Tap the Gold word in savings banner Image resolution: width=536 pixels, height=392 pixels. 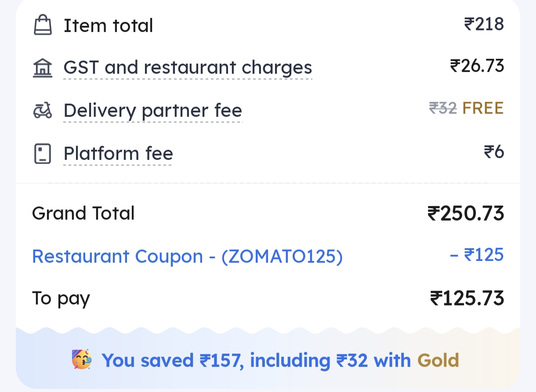(x=438, y=360)
